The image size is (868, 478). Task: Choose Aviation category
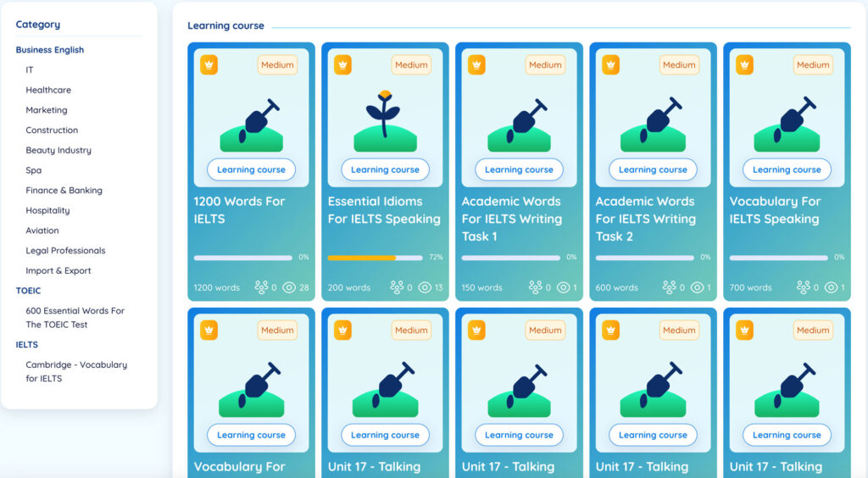pyautogui.click(x=42, y=231)
